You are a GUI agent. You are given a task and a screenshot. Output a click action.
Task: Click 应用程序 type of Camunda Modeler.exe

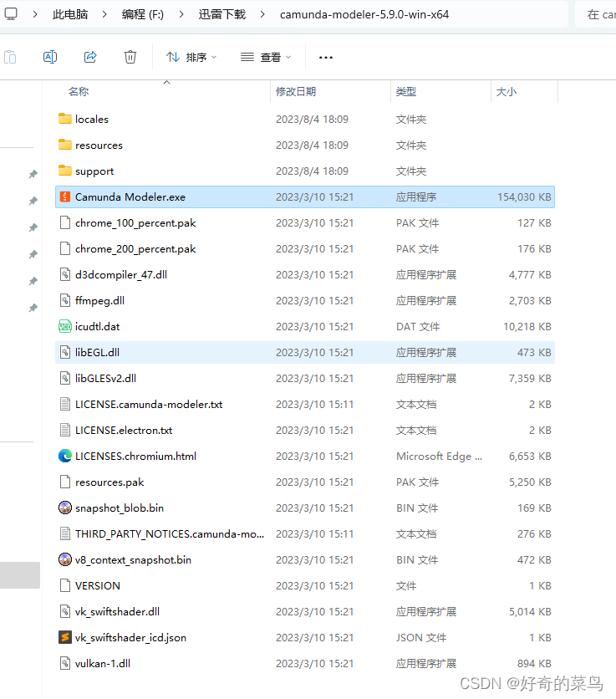coord(416,197)
